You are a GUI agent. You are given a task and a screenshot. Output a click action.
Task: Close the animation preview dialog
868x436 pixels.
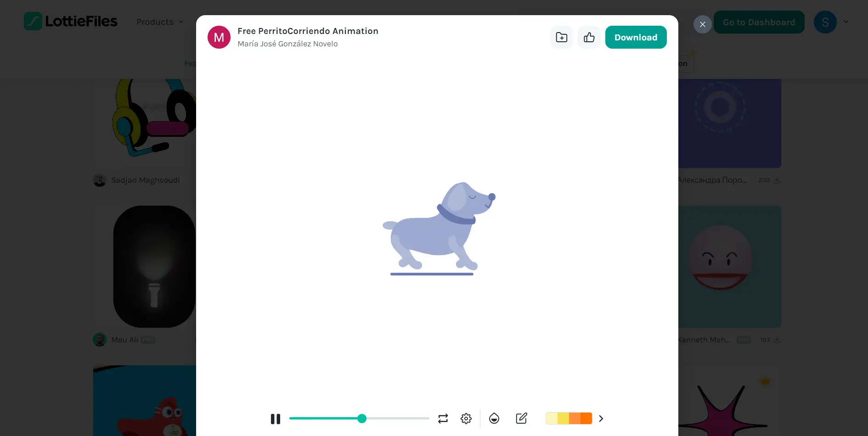(703, 24)
